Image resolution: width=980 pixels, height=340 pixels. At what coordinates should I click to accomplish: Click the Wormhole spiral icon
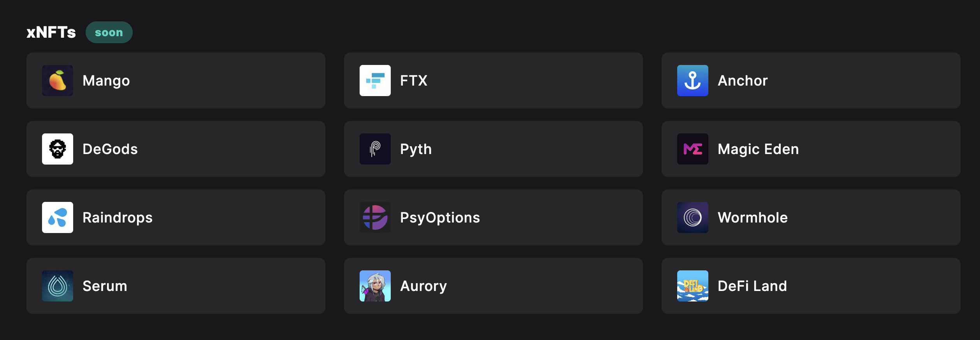(692, 217)
